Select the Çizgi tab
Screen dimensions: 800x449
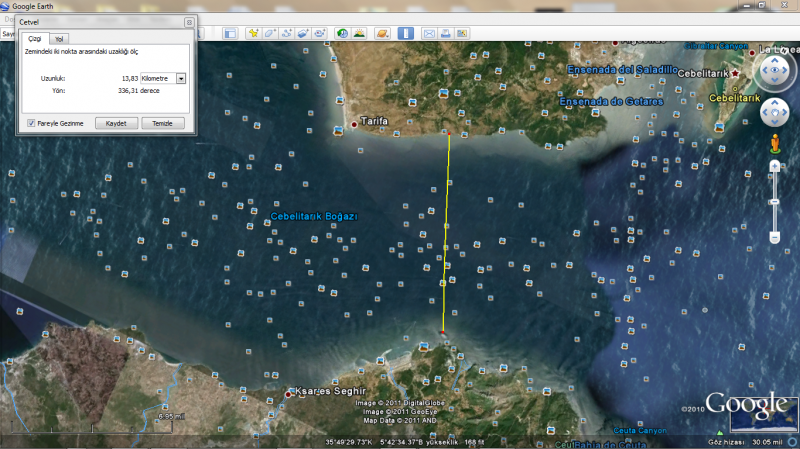pyautogui.click(x=34, y=38)
